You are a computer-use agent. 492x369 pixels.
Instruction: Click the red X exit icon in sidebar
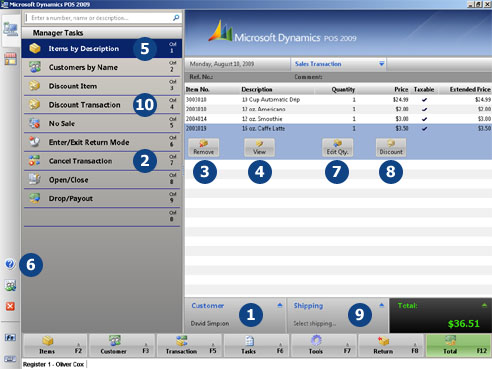(x=10, y=306)
